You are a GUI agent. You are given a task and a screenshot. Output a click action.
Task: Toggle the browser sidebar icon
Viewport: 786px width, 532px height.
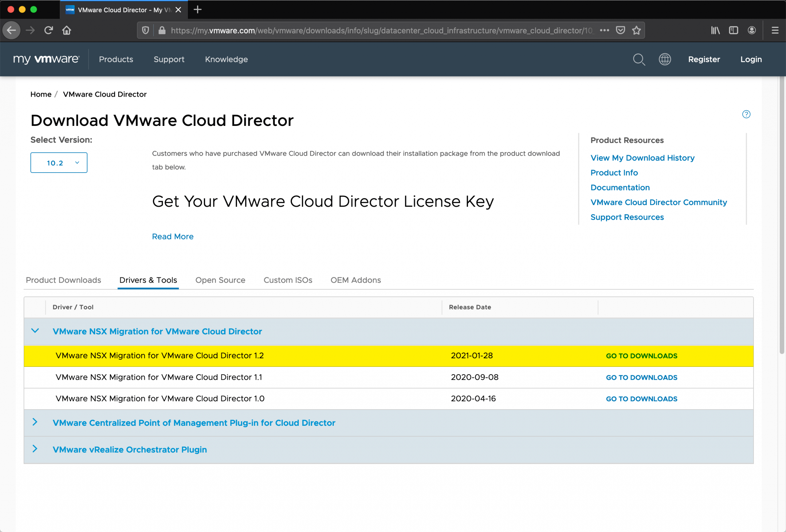click(x=733, y=30)
